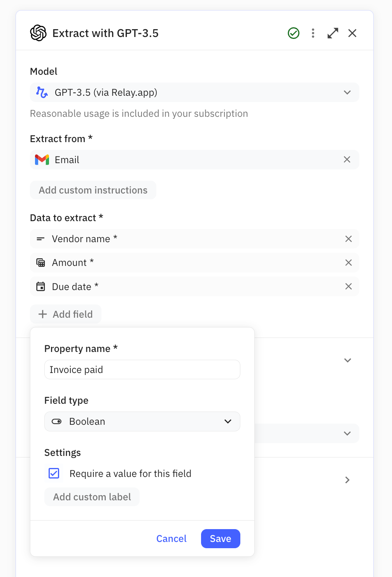
Task: Click Cancel in the field popup
Action: click(x=171, y=538)
